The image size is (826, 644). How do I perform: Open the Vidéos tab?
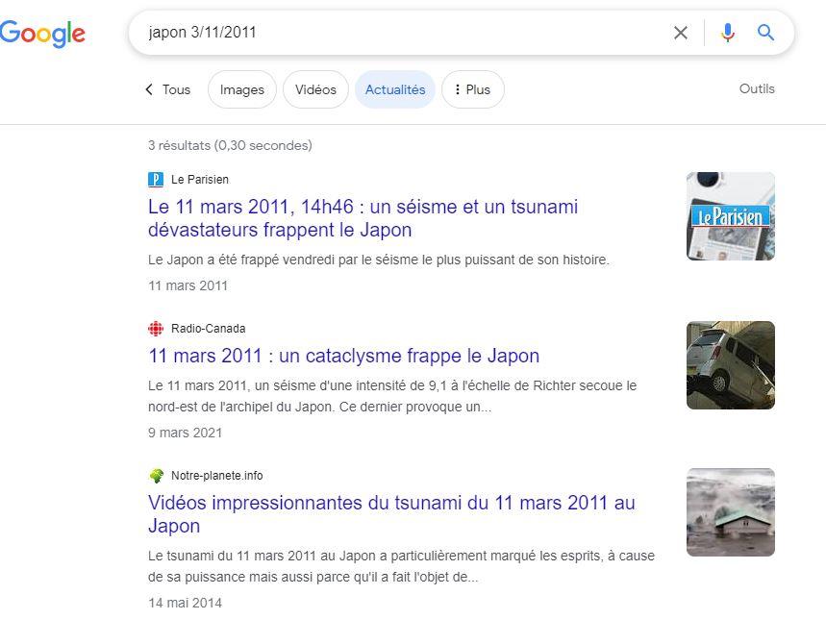pos(315,89)
